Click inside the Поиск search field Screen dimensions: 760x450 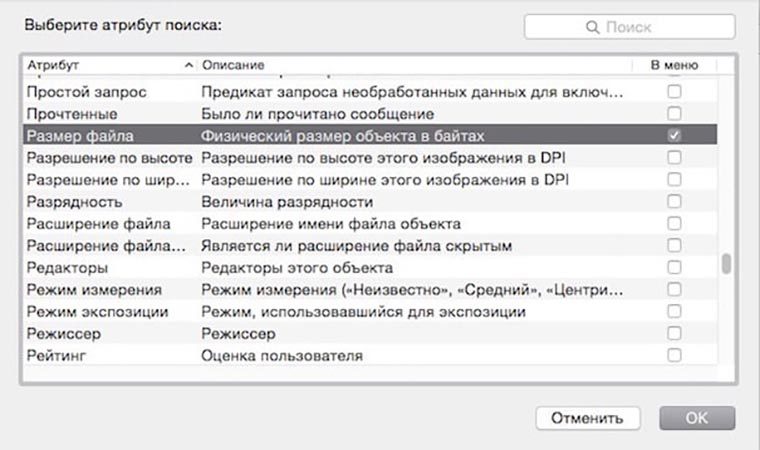point(640,28)
